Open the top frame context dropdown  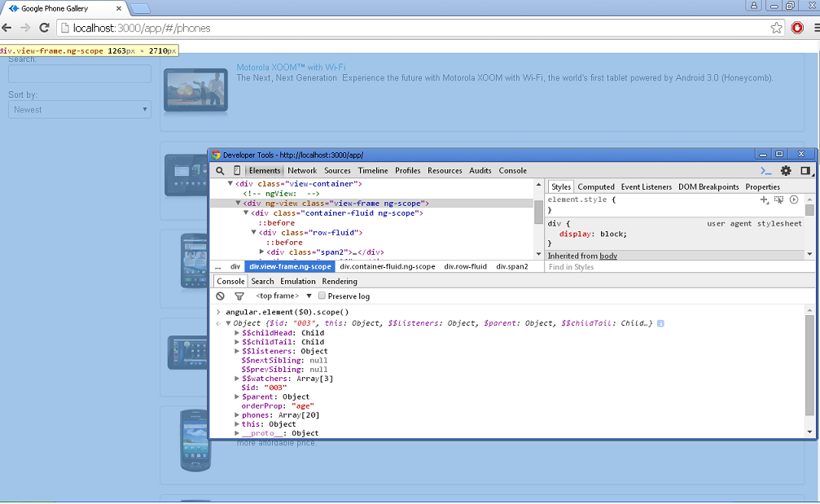(x=283, y=296)
